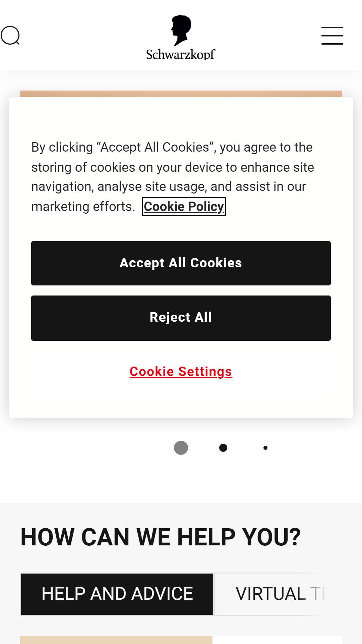
Task: Click the cookie consent description text
Action: pyautogui.click(x=173, y=177)
